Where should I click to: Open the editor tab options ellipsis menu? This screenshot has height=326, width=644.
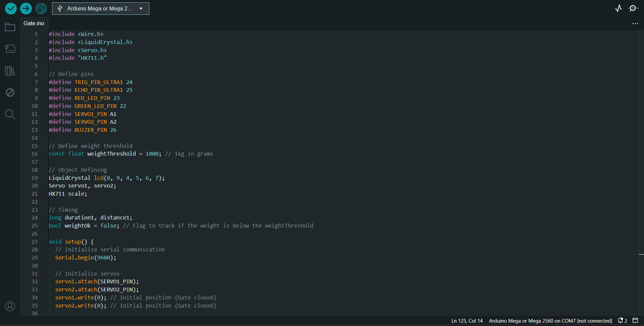635,24
